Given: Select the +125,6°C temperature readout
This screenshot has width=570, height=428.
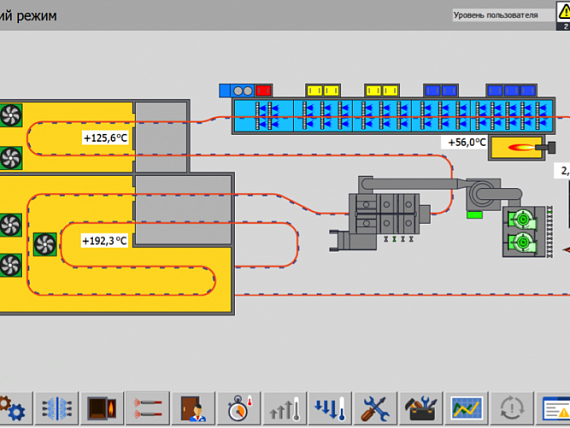Looking at the screenshot, I should coord(105,138).
